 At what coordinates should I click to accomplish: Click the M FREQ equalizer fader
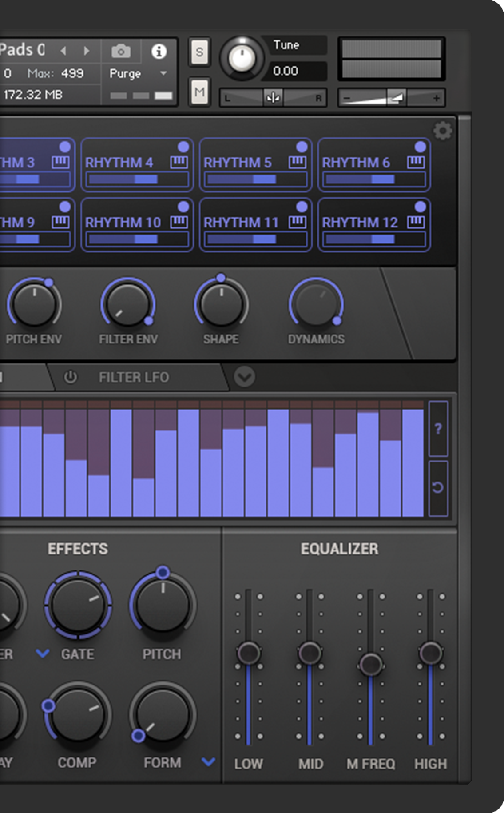pyautogui.click(x=371, y=665)
